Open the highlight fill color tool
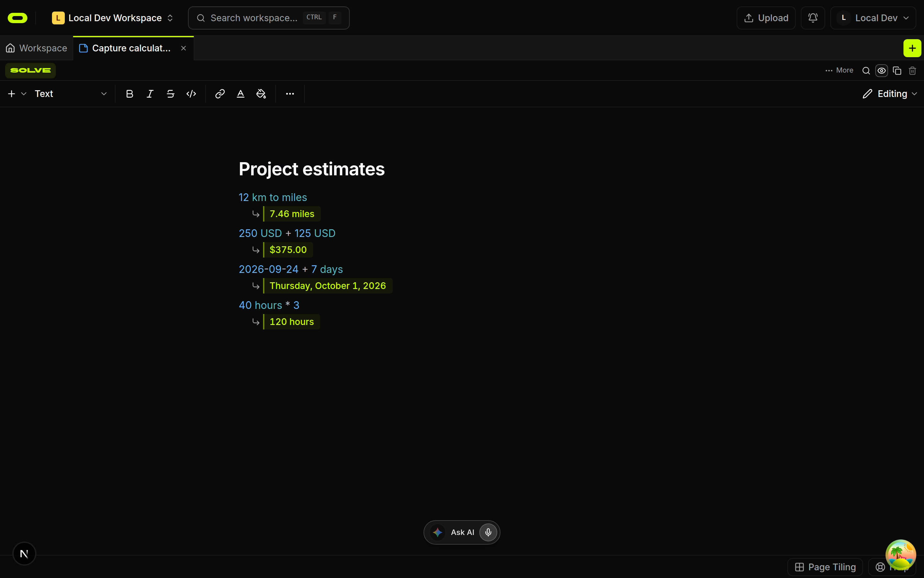The width and height of the screenshot is (924, 578). (x=261, y=94)
